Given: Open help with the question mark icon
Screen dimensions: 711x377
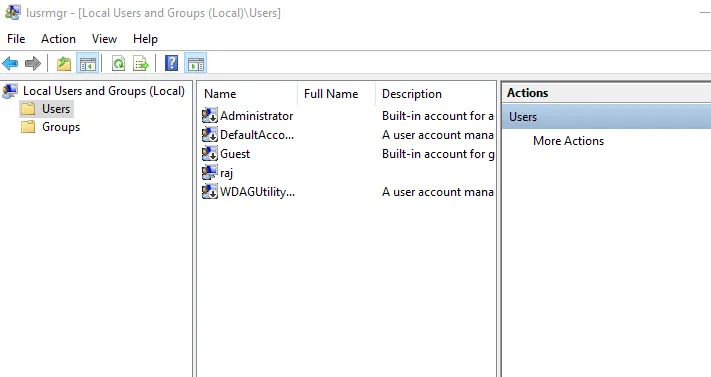Looking at the screenshot, I should click(x=171, y=63).
